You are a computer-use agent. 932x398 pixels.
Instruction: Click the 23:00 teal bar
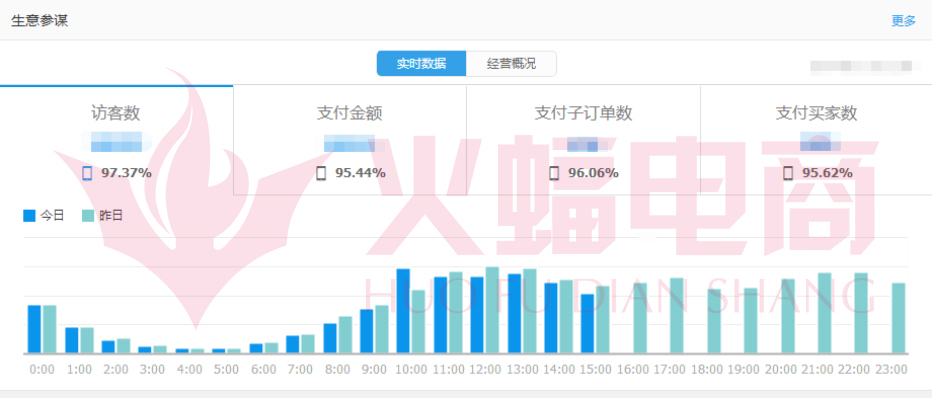point(899,318)
